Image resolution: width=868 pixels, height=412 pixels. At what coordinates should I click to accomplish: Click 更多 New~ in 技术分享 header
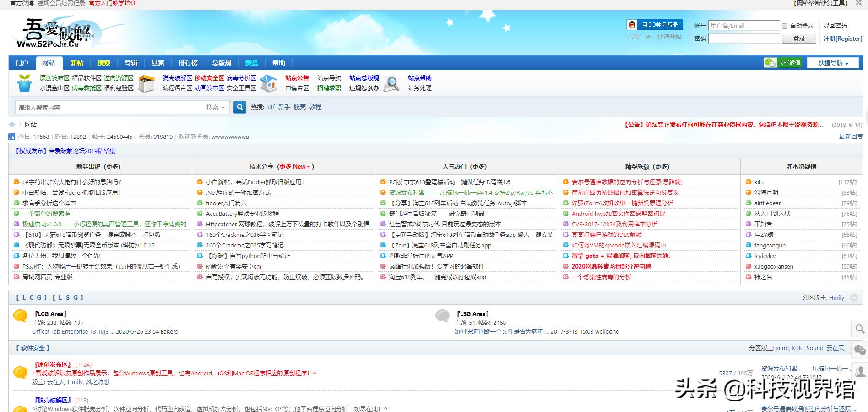[x=294, y=166]
